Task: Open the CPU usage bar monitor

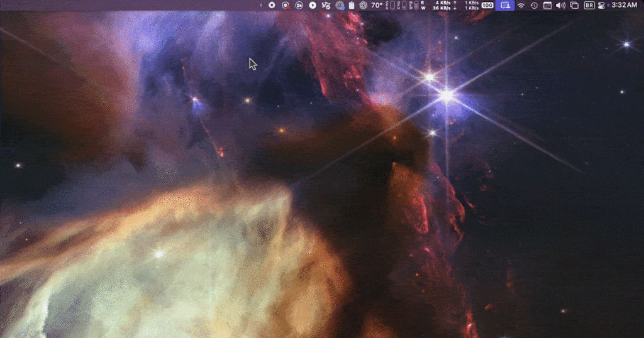Action: click(x=391, y=5)
